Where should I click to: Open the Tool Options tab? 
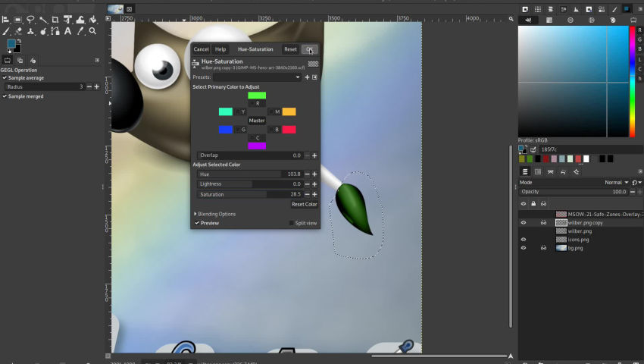[x=8, y=61]
